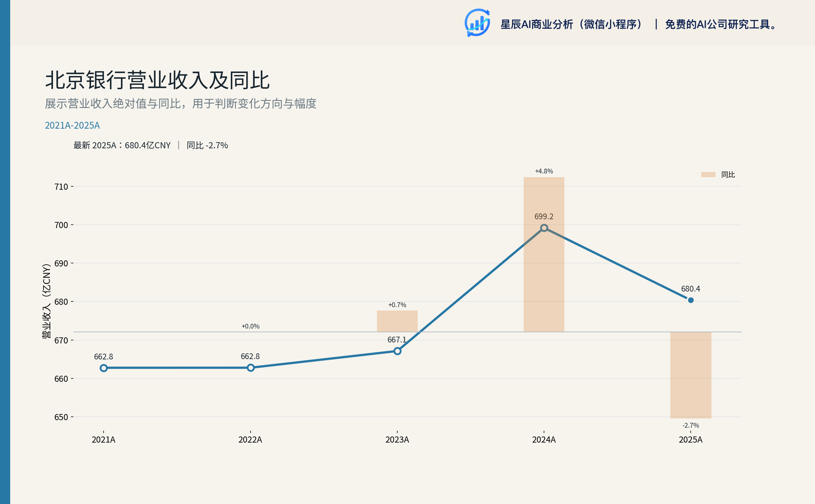The height and width of the screenshot is (504, 815).
Task: Click the negative 2025A bar
Action: click(x=691, y=375)
